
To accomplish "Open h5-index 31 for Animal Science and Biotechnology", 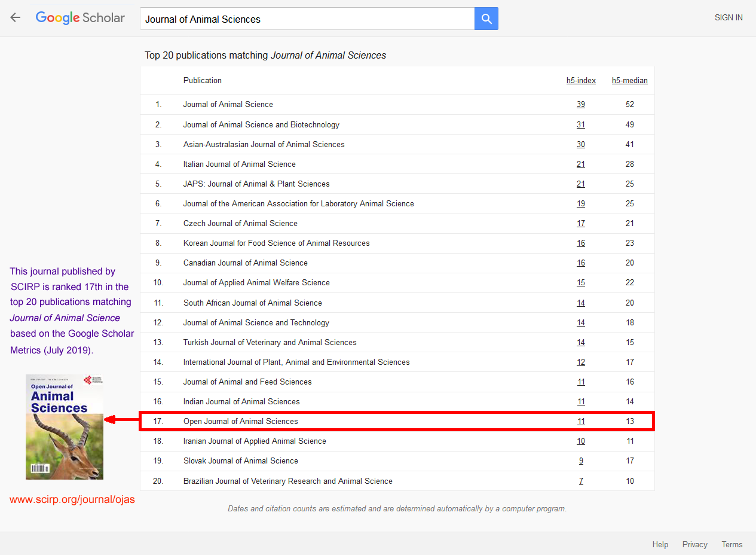I will pos(581,125).
